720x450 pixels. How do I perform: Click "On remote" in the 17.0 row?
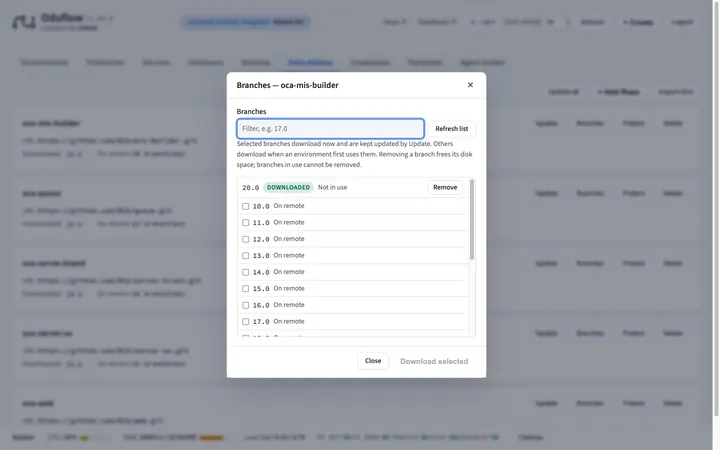pyautogui.click(x=289, y=321)
